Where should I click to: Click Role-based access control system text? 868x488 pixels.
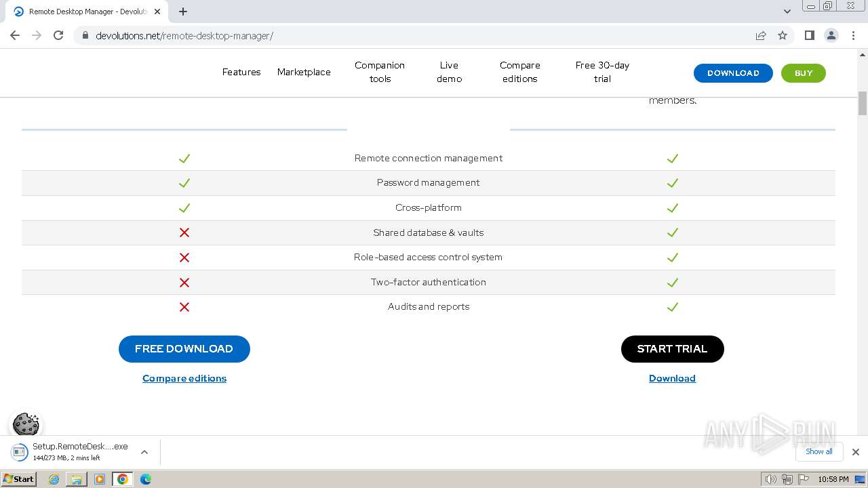(429, 258)
